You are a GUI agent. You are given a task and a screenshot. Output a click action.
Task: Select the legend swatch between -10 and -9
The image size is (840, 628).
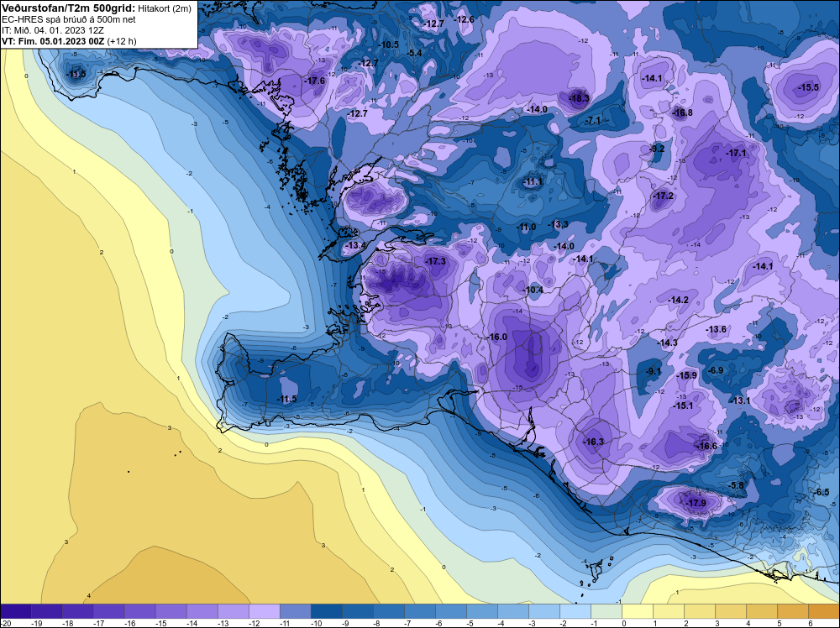[x=327, y=611]
